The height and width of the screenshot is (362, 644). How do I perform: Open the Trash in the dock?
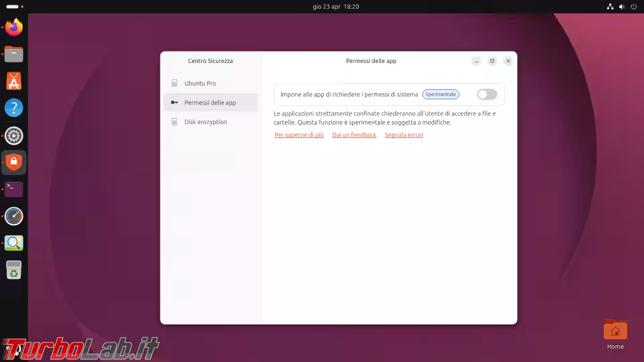coord(13,270)
